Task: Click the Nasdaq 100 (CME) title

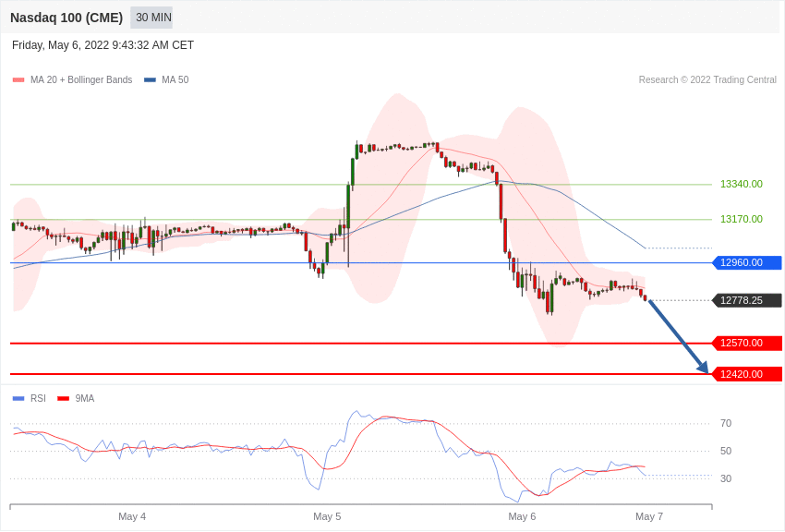Action: pos(66,18)
